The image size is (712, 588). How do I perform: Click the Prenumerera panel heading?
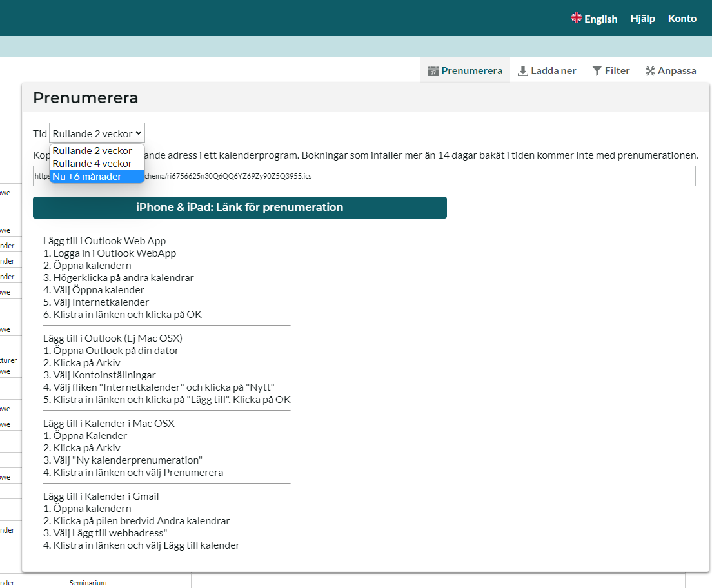[x=85, y=98]
